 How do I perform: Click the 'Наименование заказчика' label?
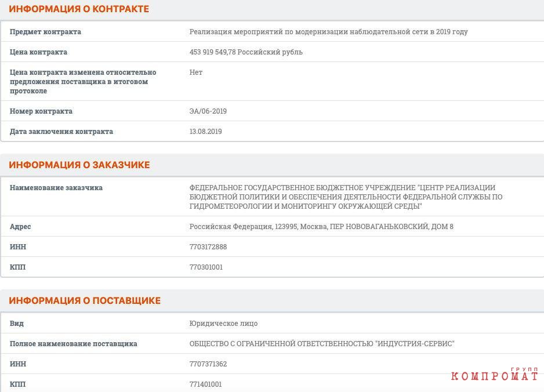tap(56, 188)
